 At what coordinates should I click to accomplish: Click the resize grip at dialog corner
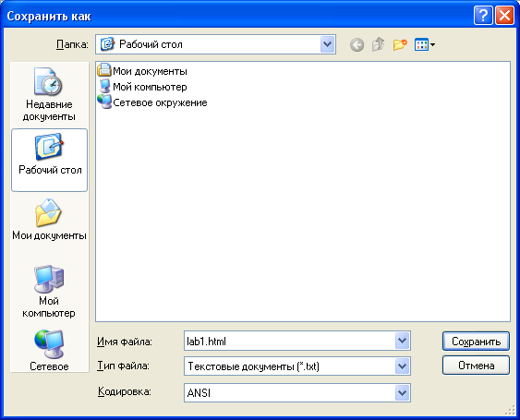coord(511,411)
